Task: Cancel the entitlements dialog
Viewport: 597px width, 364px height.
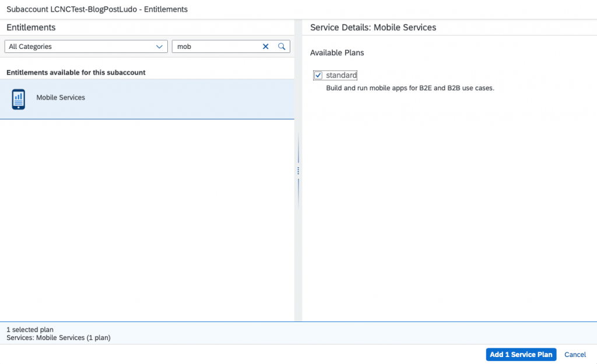Action: (x=575, y=355)
